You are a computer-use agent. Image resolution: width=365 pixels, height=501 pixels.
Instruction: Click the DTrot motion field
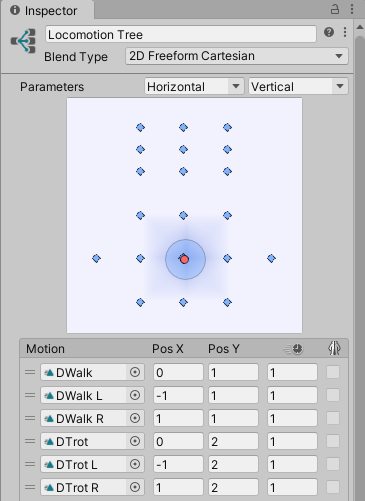(92, 441)
